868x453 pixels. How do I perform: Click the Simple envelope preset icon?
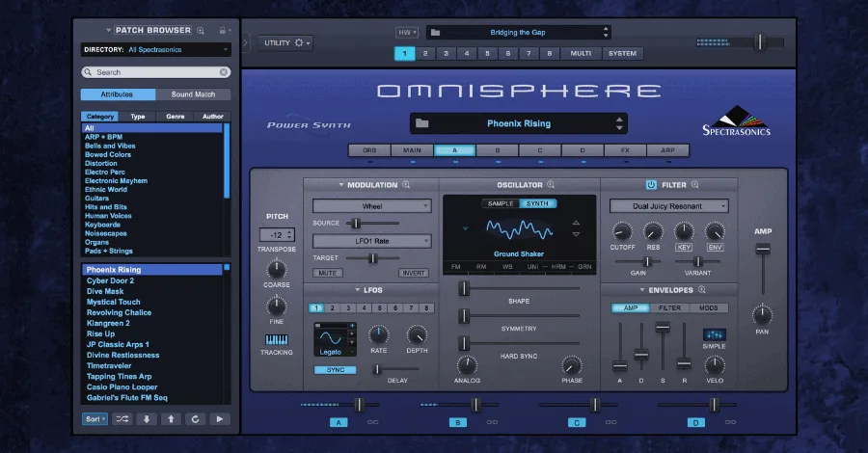[714, 334]
